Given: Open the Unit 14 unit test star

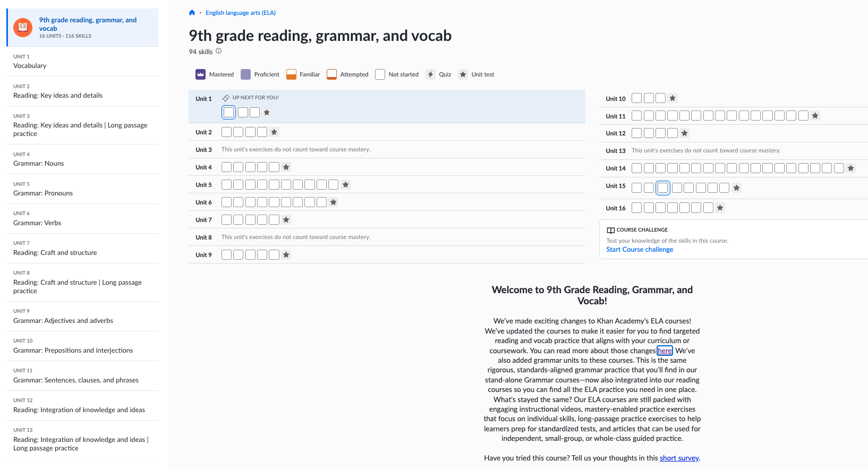Looking at the screenshot, I should point(850,168).
